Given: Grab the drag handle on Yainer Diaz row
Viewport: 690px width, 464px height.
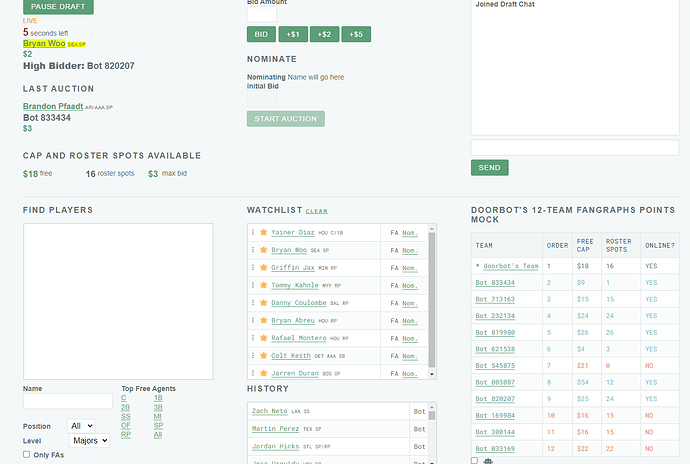Looking at the screenshot, I should 253,232.
